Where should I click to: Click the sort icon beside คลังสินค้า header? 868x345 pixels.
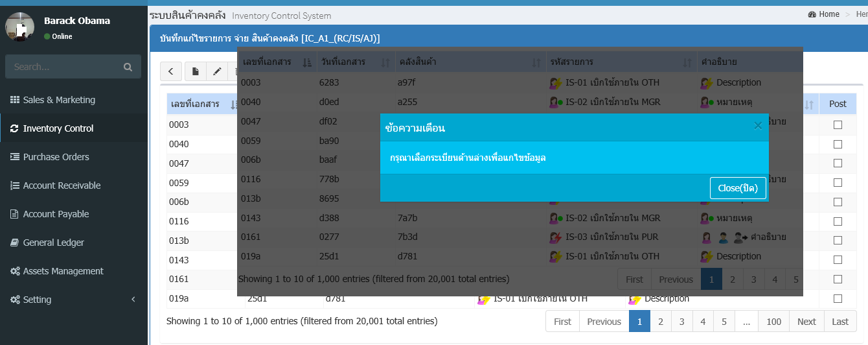[x=536, y=62]
